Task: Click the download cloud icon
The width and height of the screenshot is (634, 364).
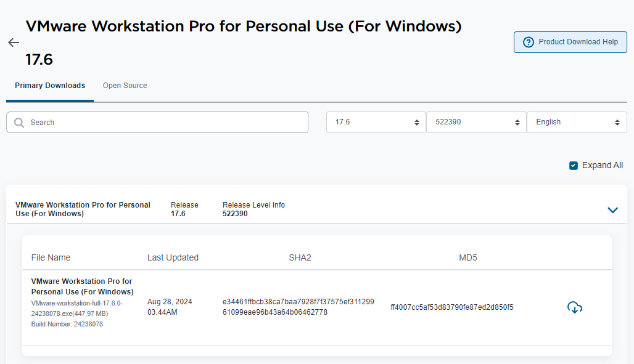Action: click(x=575, y=307)
